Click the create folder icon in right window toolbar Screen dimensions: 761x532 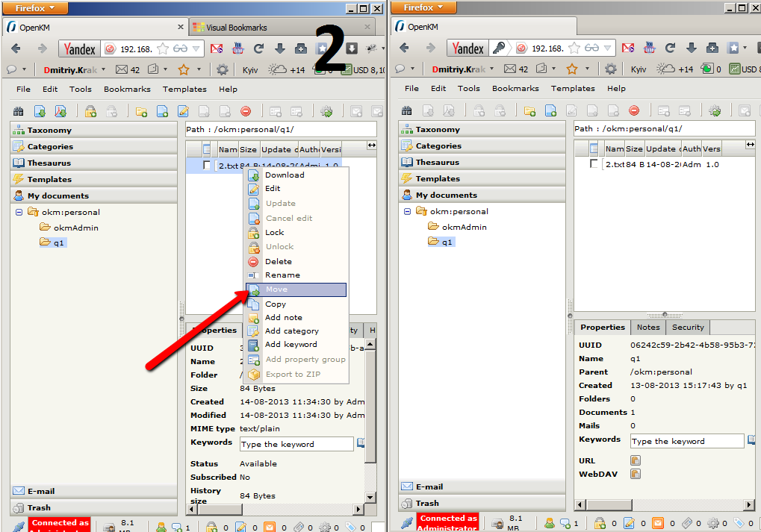click(x=529, y=111)
